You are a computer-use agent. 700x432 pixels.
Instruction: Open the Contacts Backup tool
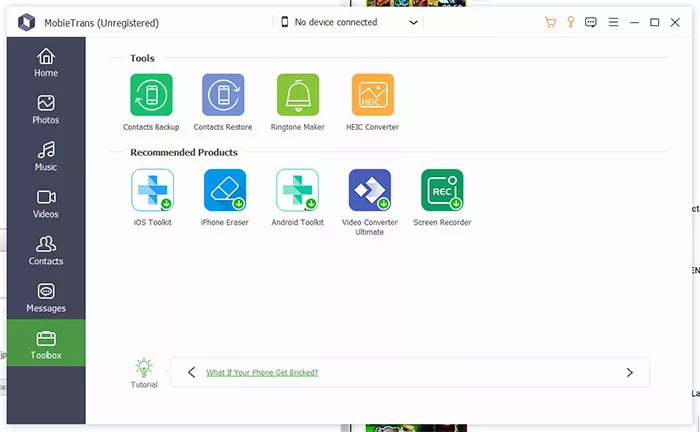pyautogui.click(x=151, y=95)
